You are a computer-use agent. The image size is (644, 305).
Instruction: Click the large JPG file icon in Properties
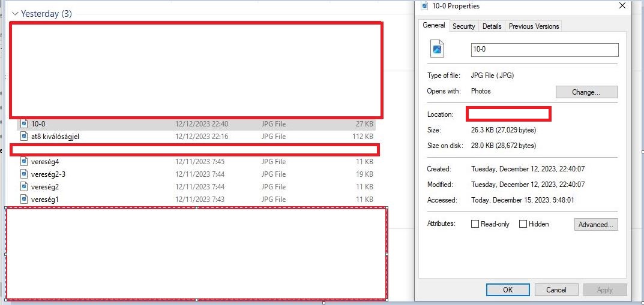(437, 49)
